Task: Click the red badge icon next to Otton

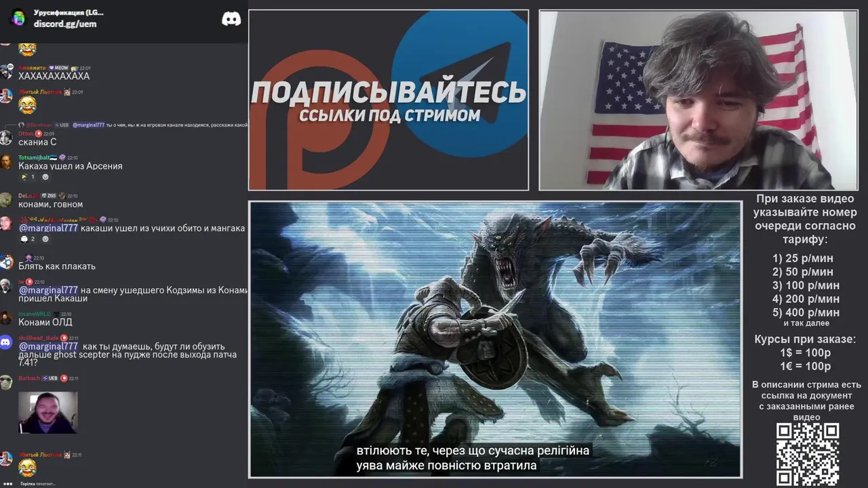Action: point(39,134)
